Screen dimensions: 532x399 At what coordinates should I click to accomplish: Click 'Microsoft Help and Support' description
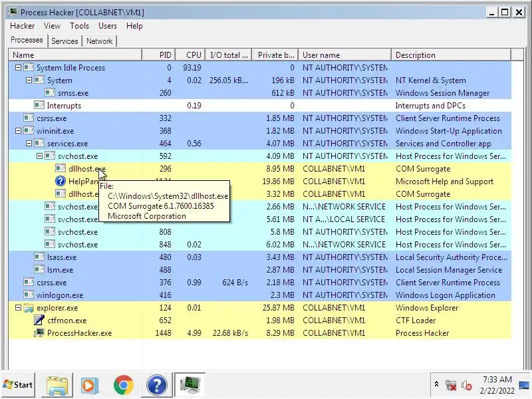(x=444, y=182)
